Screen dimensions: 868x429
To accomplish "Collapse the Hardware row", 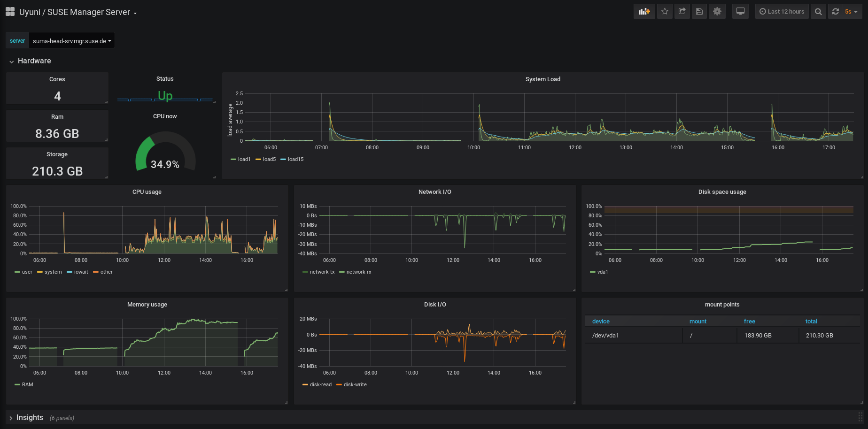I will click(30, 61).
